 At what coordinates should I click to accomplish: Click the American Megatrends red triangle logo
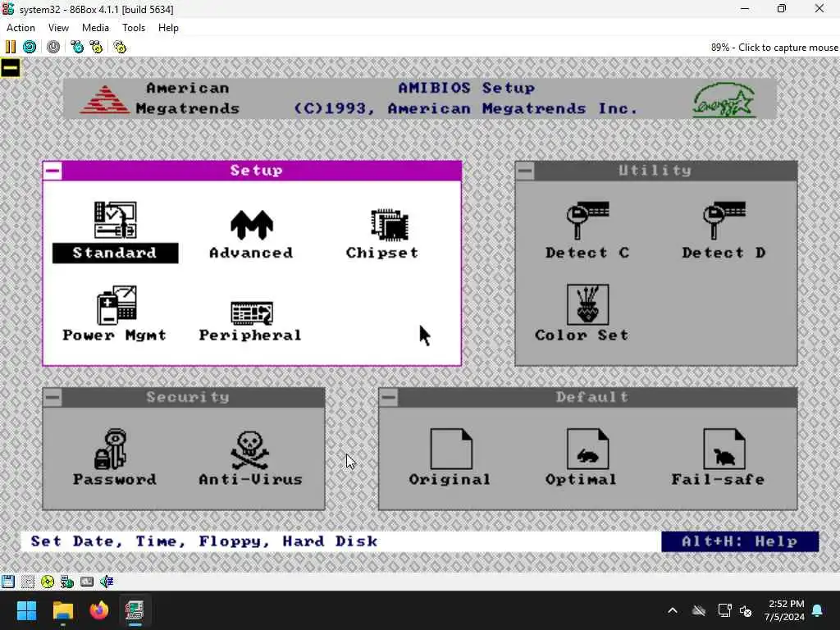tap(106, 99)
